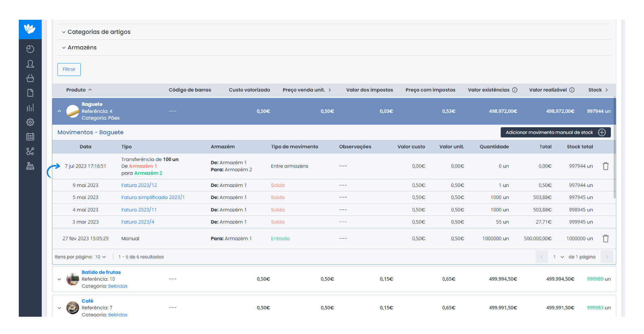
Task: Go to next page of movements
Action: [607, 257]
